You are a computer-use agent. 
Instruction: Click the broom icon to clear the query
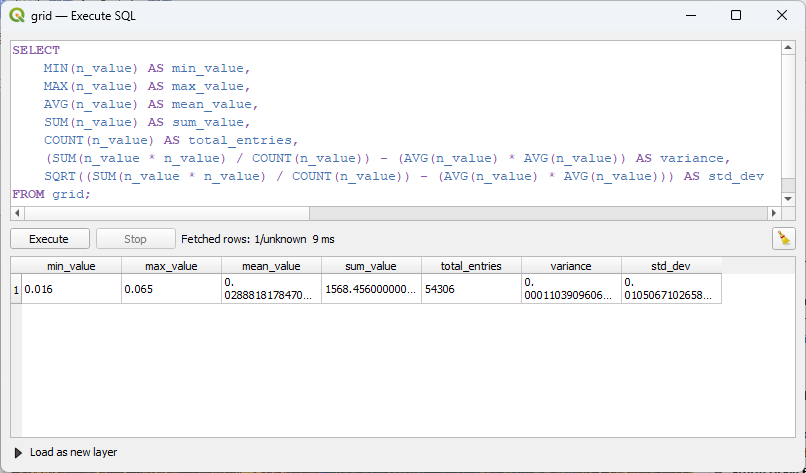coord(783,238)
